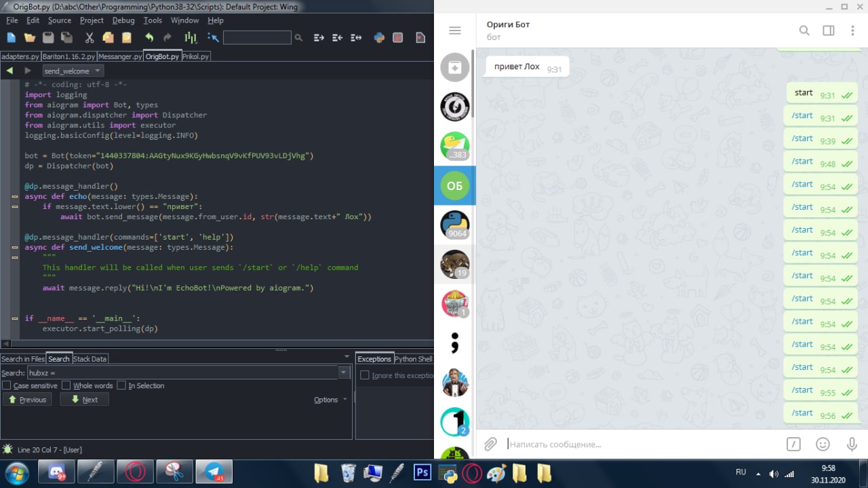Switch to the Python Shell tab
Screen dimensions: 868x488
pyautogui.click(x=413, y=358)
